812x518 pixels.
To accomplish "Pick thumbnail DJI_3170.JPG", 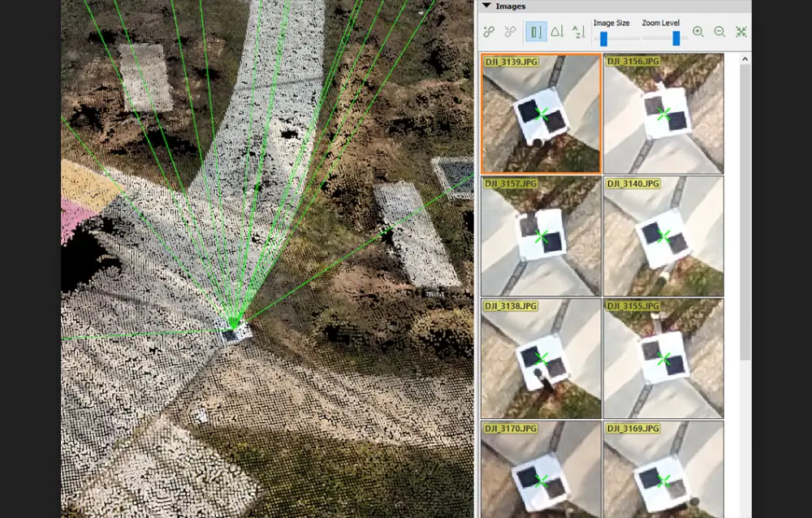I will click(x=541, y=469).
